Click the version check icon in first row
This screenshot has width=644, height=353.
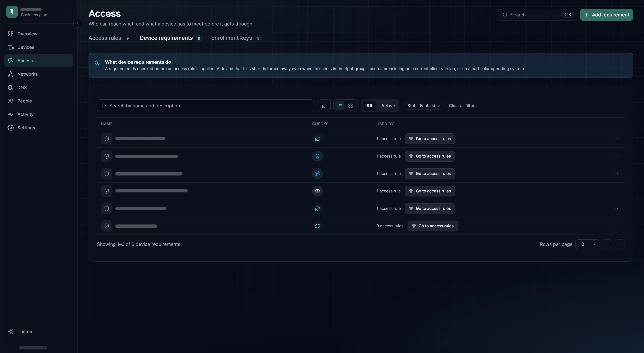(x=317, y=139)
